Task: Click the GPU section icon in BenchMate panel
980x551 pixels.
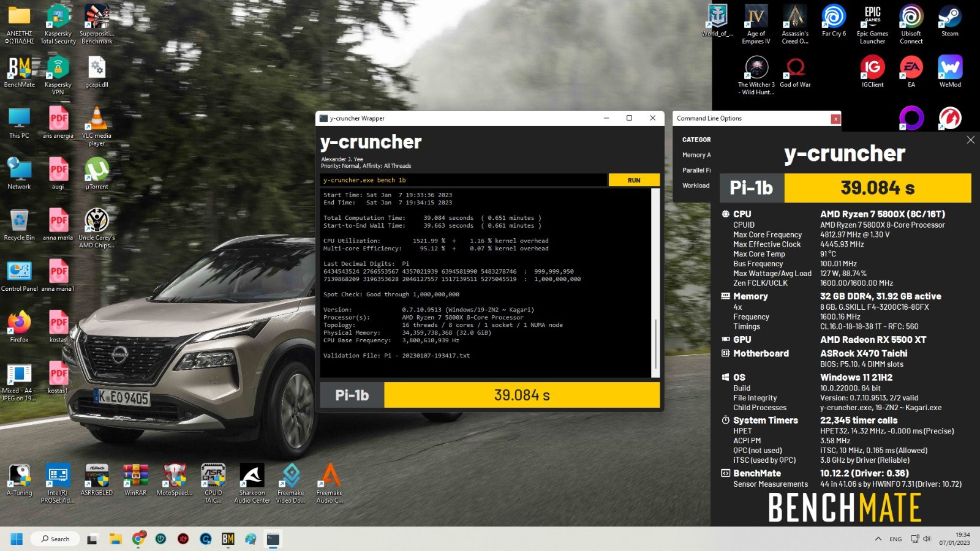Action: 726,339
